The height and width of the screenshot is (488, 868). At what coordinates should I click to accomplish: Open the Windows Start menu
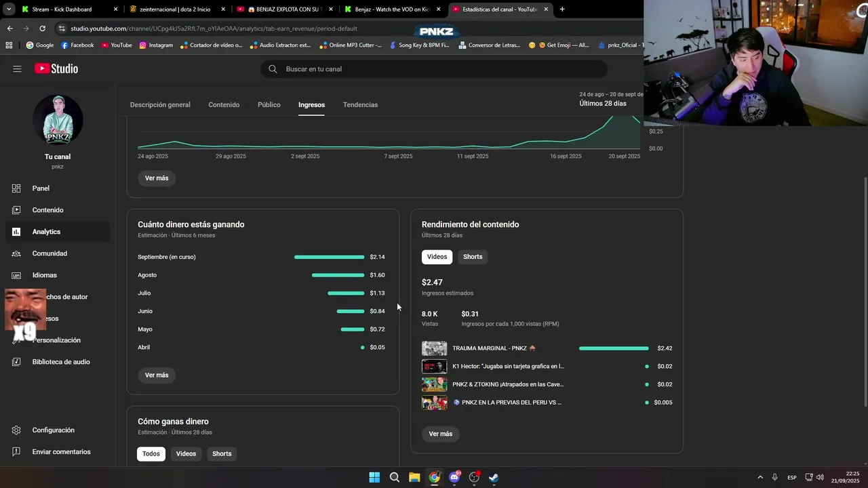[374, 477]
